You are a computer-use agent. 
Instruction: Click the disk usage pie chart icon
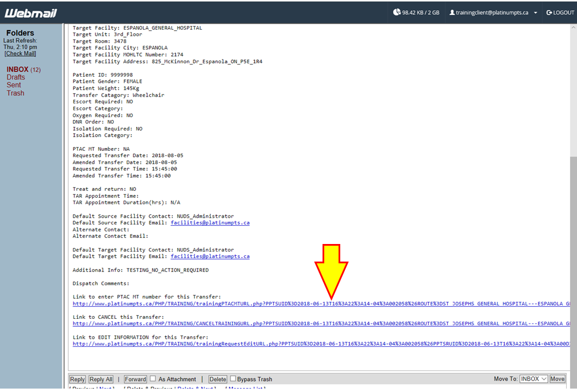pyautogui.click(x=397, y=12)
